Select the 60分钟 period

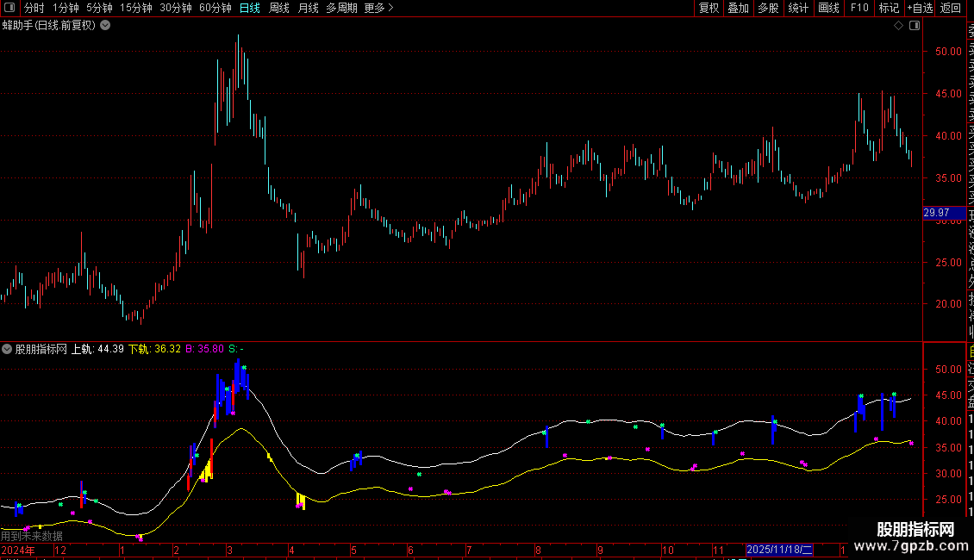pos(215,8)
